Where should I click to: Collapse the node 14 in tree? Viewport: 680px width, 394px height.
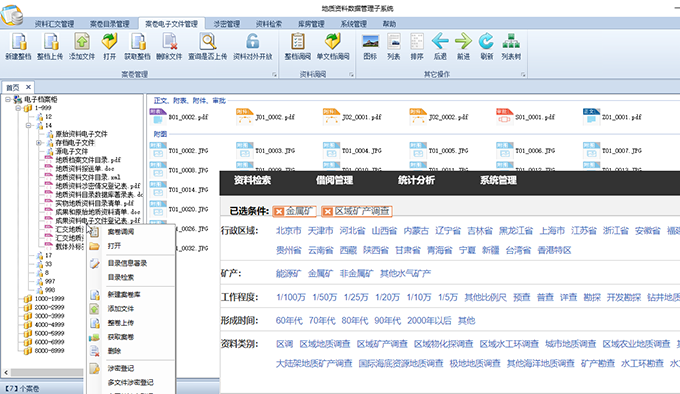point(29,125)
